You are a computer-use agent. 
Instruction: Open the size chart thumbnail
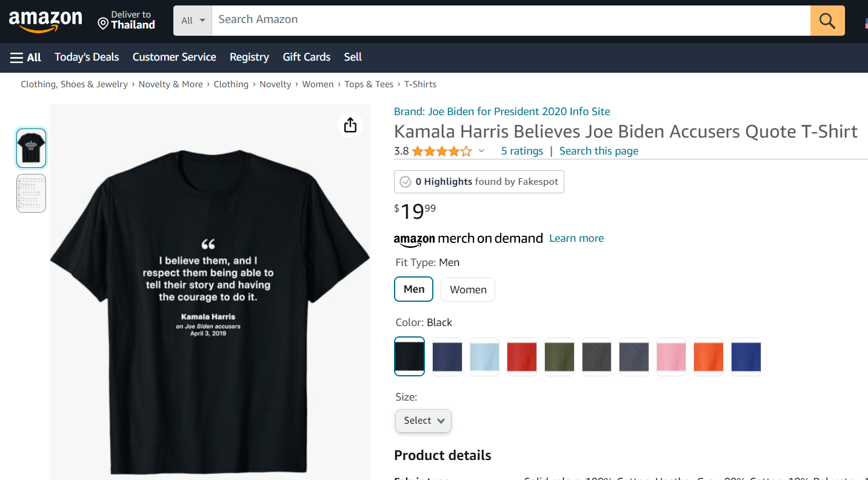31,193
